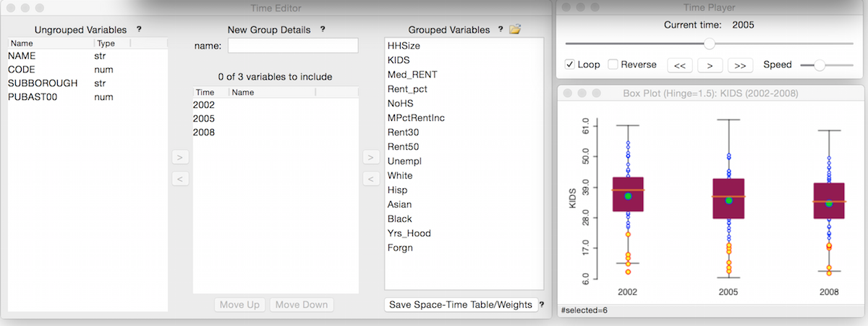The image size is (868, 326).
Task: Step back with the << button
Action: [x=679, y=65]
